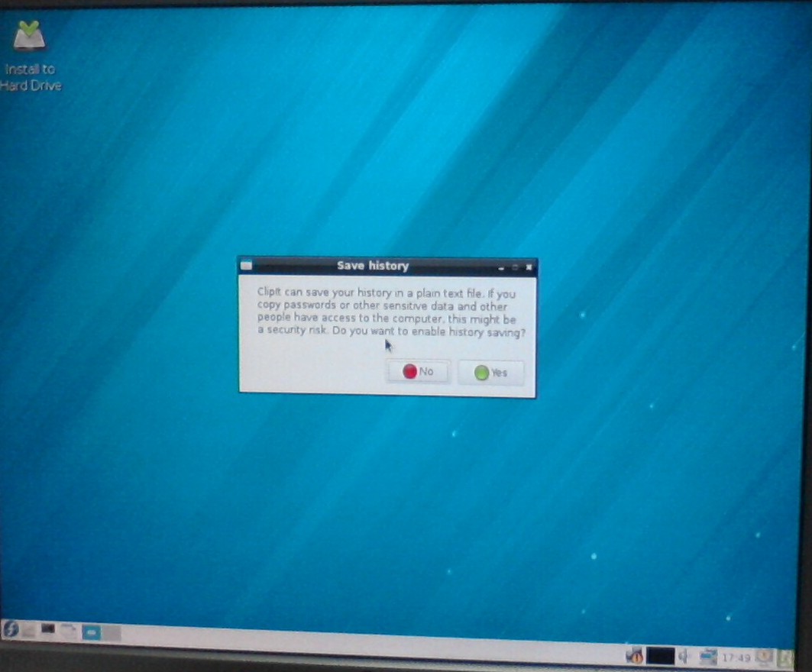Viewport: 812px width, 672px height.
Task: Close the Save history dialog
Action: pyautogui.click(x=529, y=268)
